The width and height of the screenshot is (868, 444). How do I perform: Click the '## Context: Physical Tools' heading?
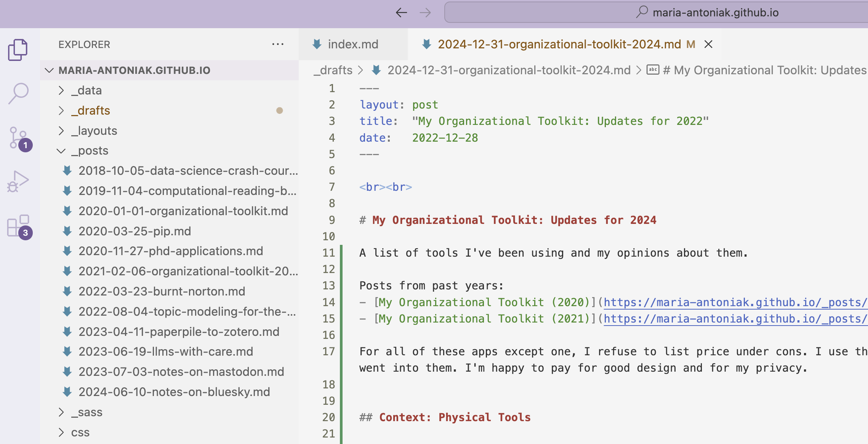point(445,417)
